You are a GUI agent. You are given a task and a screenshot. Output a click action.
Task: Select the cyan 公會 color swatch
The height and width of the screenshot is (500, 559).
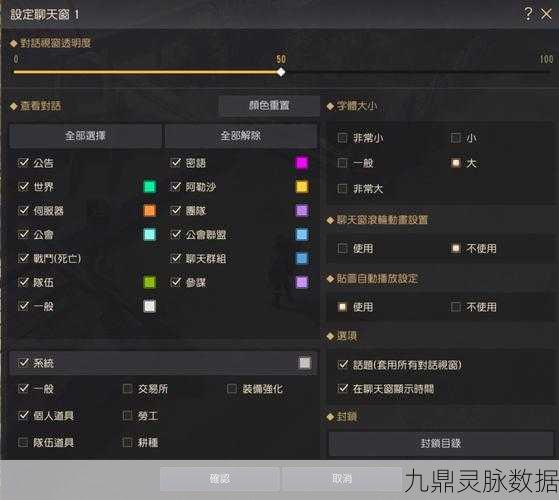tap(149, 234)
